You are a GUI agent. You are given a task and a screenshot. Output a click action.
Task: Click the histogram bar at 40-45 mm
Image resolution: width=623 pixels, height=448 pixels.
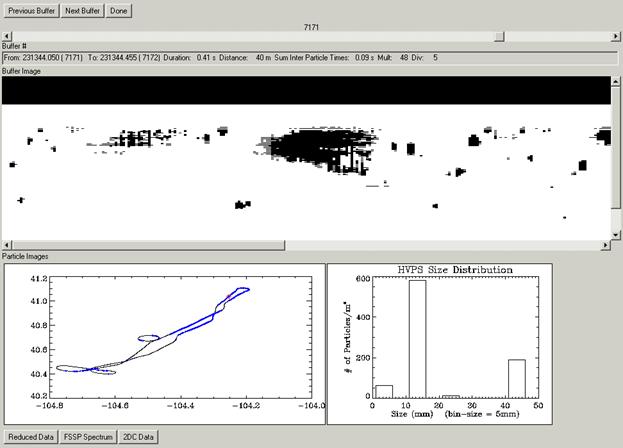click(x=517, y=378)
